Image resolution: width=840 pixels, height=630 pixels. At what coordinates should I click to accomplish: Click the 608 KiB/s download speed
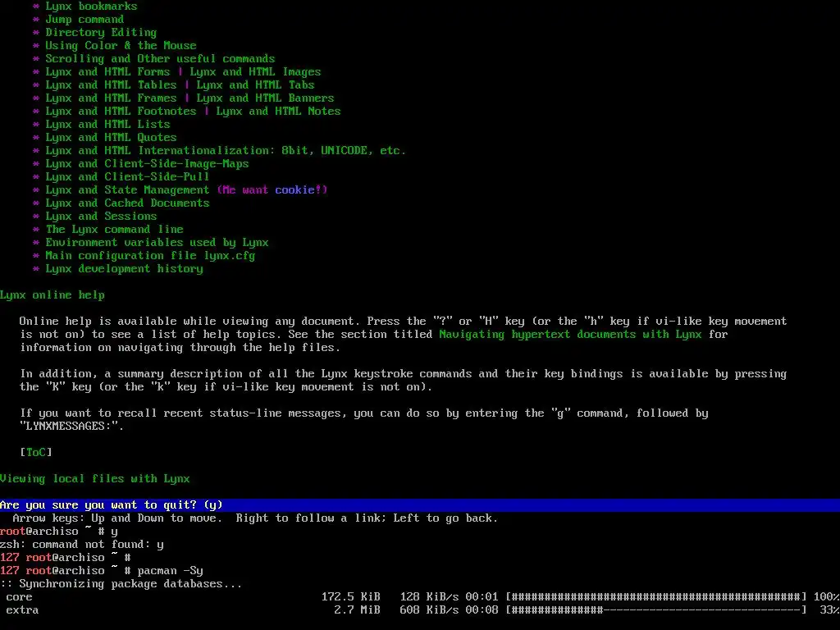coord(430,610)
